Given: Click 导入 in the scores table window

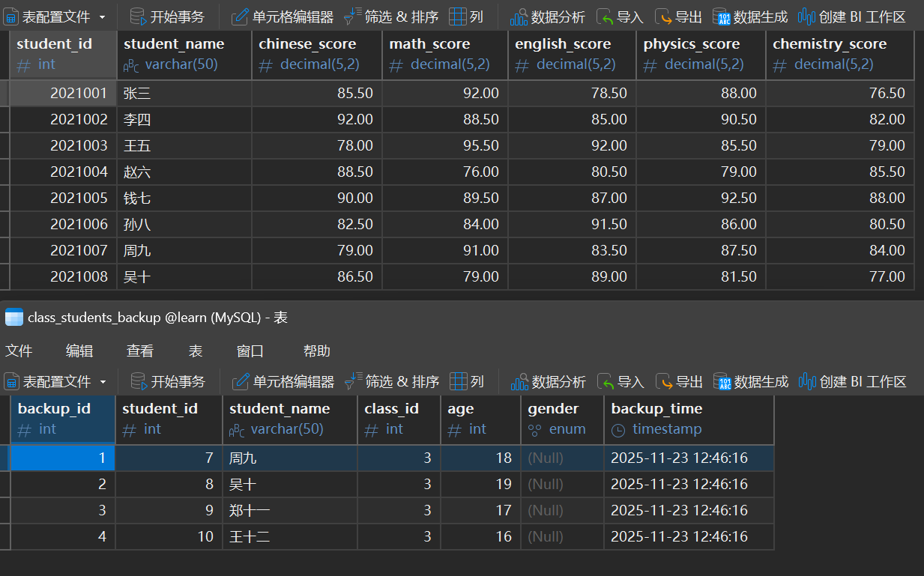Looking at the screenshot, I should coord(620,16).
